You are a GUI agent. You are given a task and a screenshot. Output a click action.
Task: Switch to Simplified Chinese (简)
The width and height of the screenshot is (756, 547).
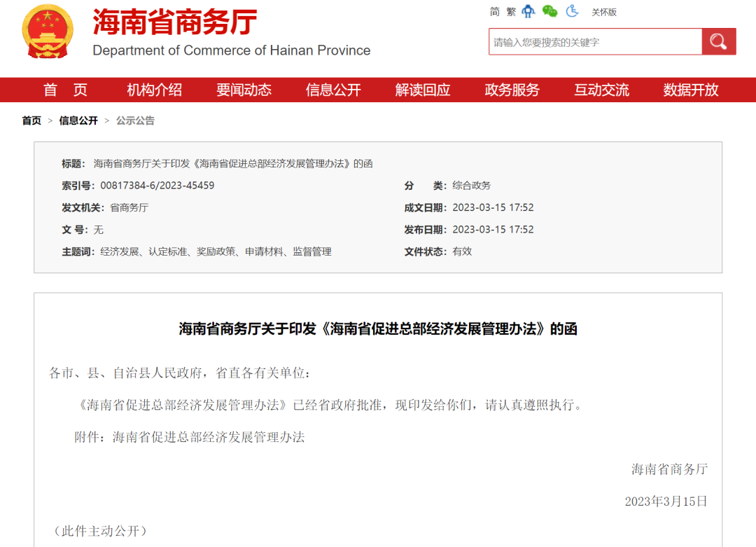(x=495, y=12)
